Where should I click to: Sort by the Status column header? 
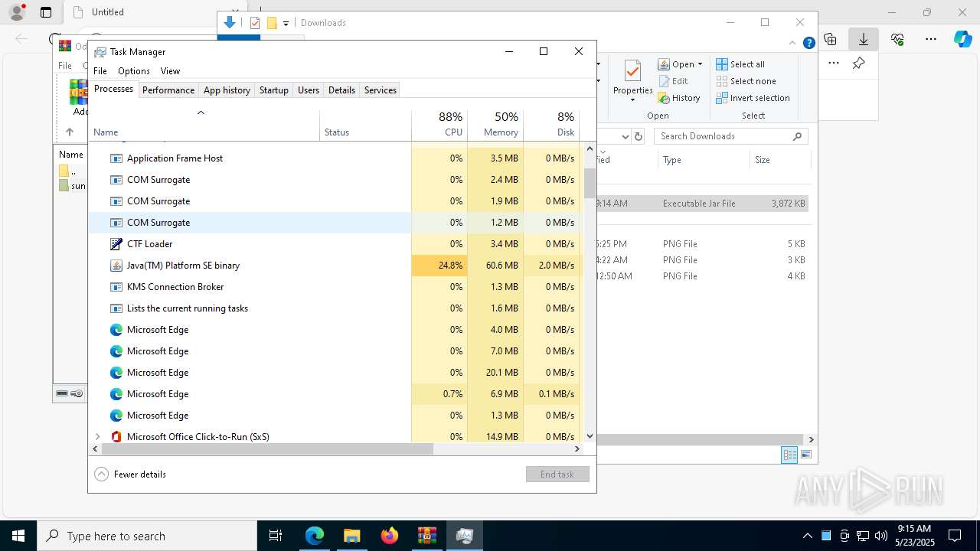click(365, 125)
